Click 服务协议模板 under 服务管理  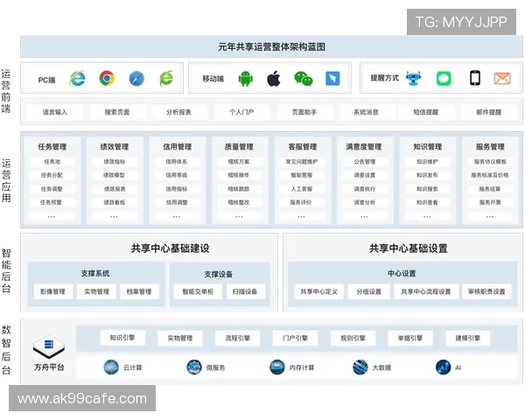click(490, 162)
